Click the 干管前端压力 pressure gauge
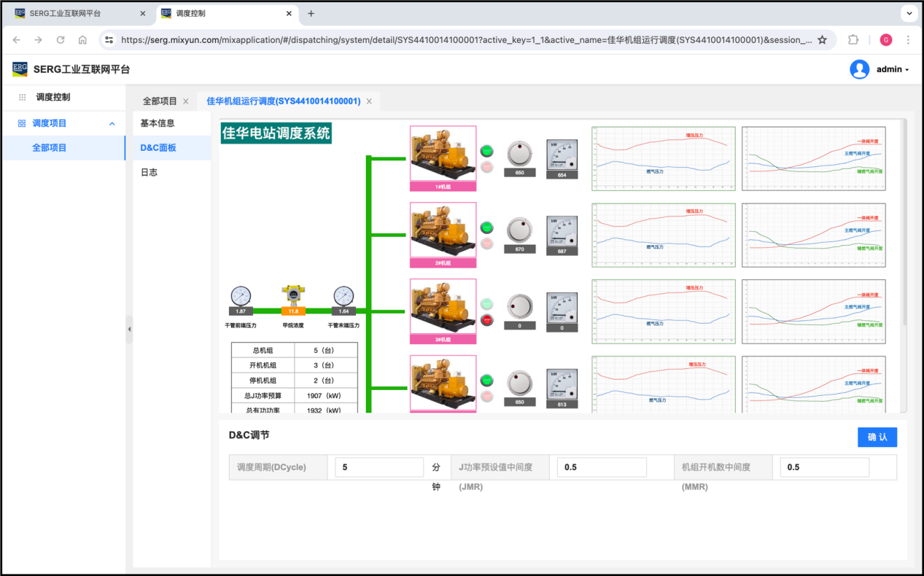Screen dimensions: 924x576 tap(241, 296)
